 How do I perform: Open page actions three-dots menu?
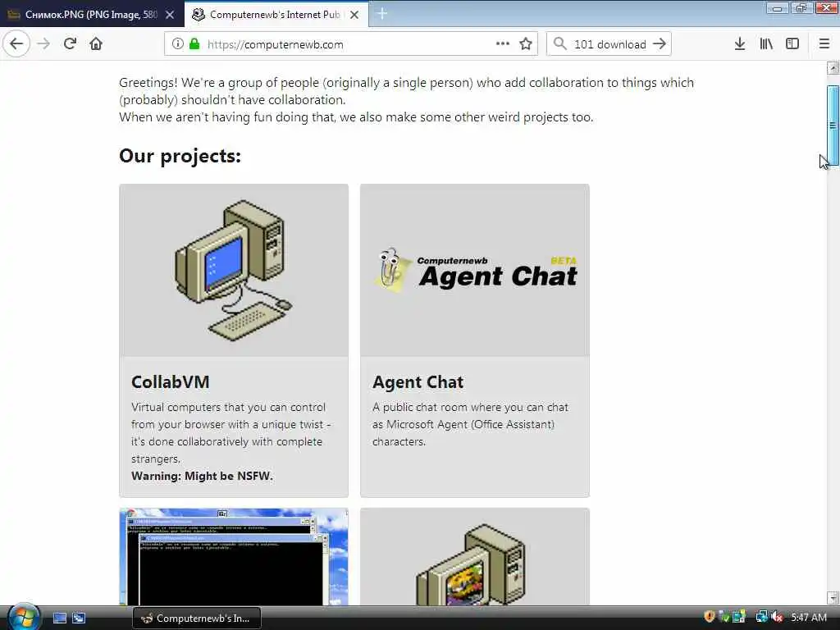coord(503,44)
